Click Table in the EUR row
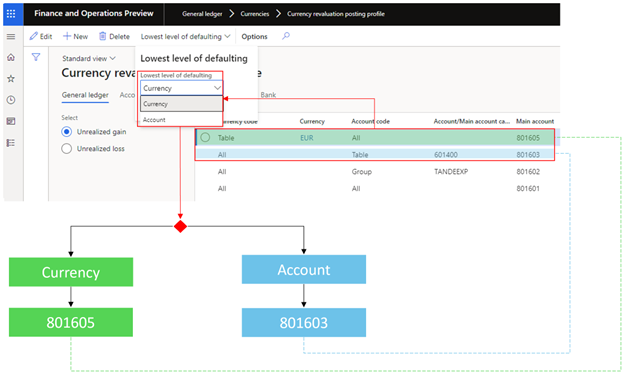624x375 pixels. pos(226,138)
